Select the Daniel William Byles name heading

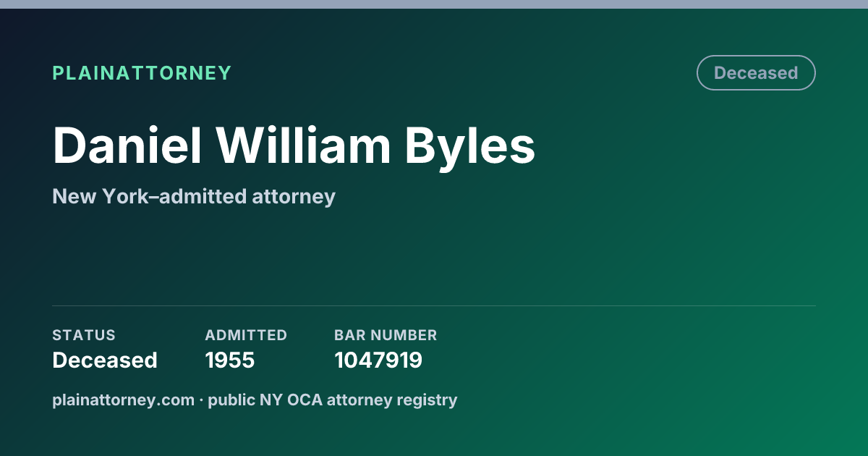click(294, 145)
